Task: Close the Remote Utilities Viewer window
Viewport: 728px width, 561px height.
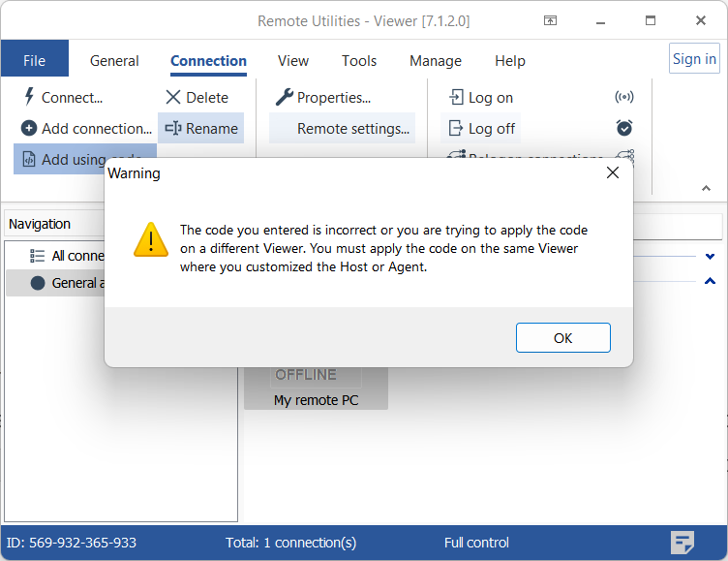Action: click(x=701, y=20)
